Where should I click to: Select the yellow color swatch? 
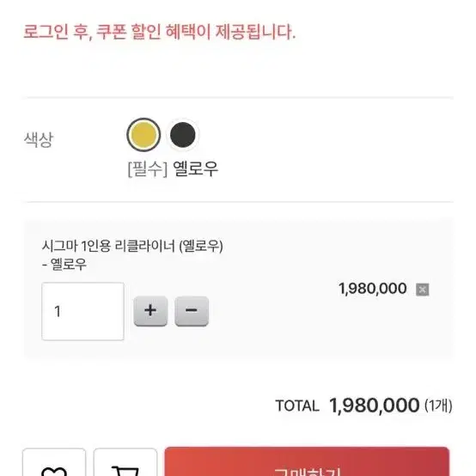[x=143, y=135]
